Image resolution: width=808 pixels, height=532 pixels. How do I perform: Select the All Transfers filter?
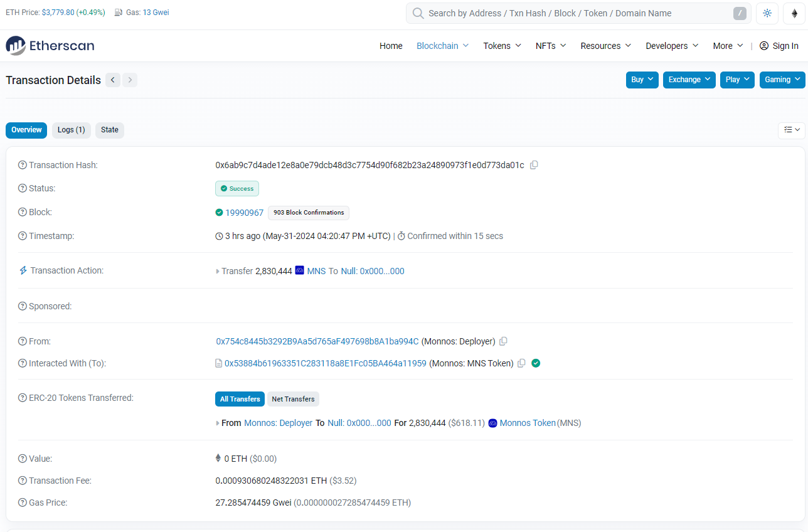click(240, 399)
